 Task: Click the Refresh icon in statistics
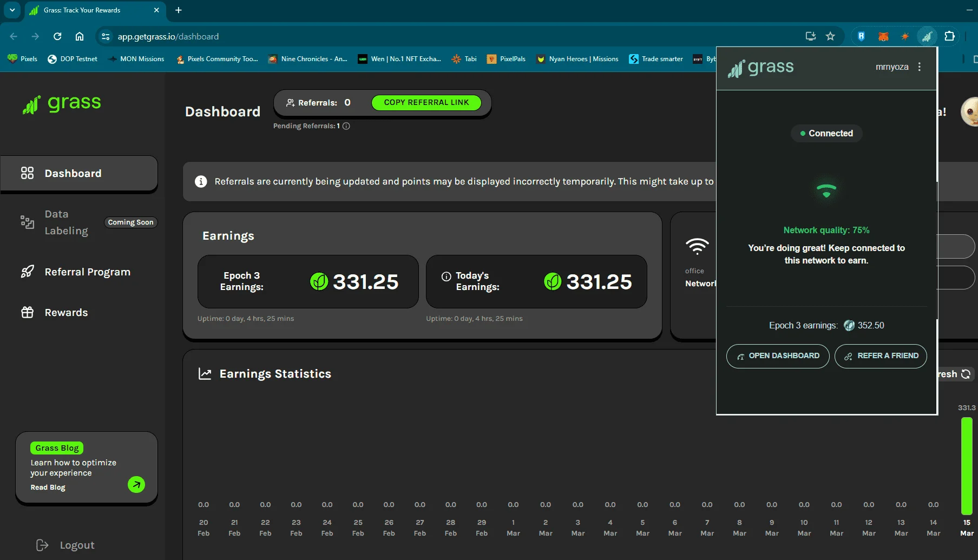[x=966, y=374]
